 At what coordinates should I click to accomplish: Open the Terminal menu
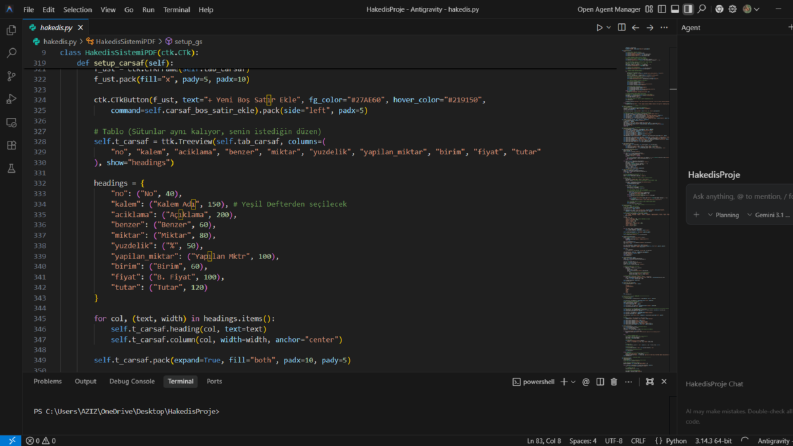[x=177, y=10]
